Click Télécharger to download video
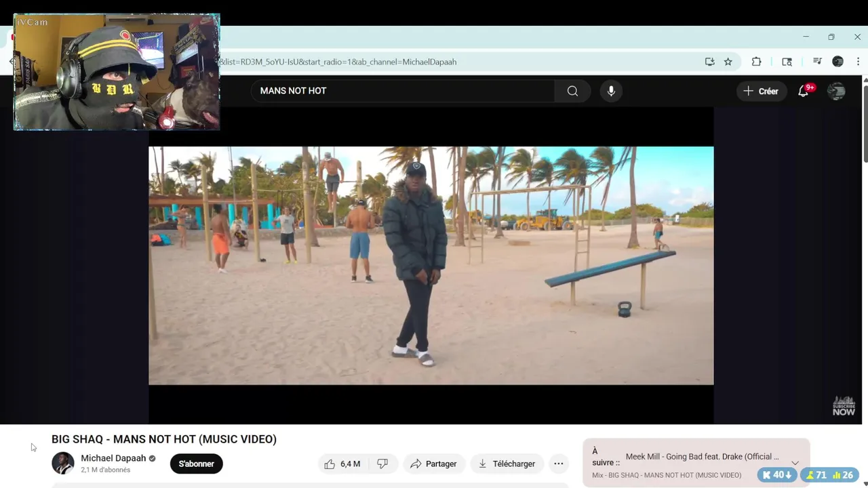868x488 pixels. pos(507,464)
